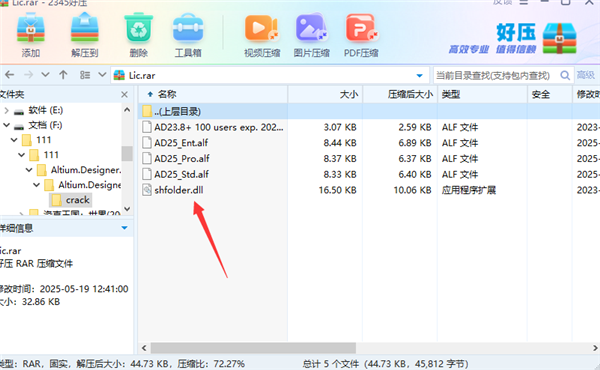Click the 16.50 KB size cell
Image resolution: width=600 pixels, height=370 pixels.
point(338,190)
